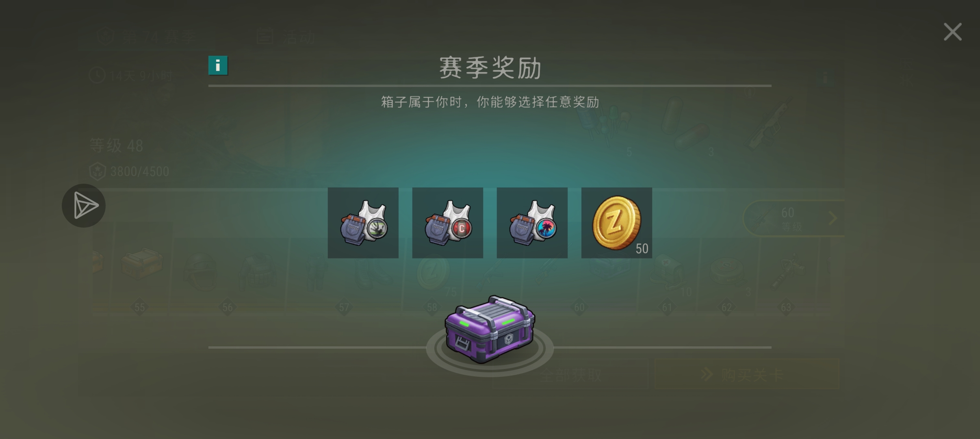Close the season rewards popup
This screenshot has height=439, width=980.
(952, 32)
